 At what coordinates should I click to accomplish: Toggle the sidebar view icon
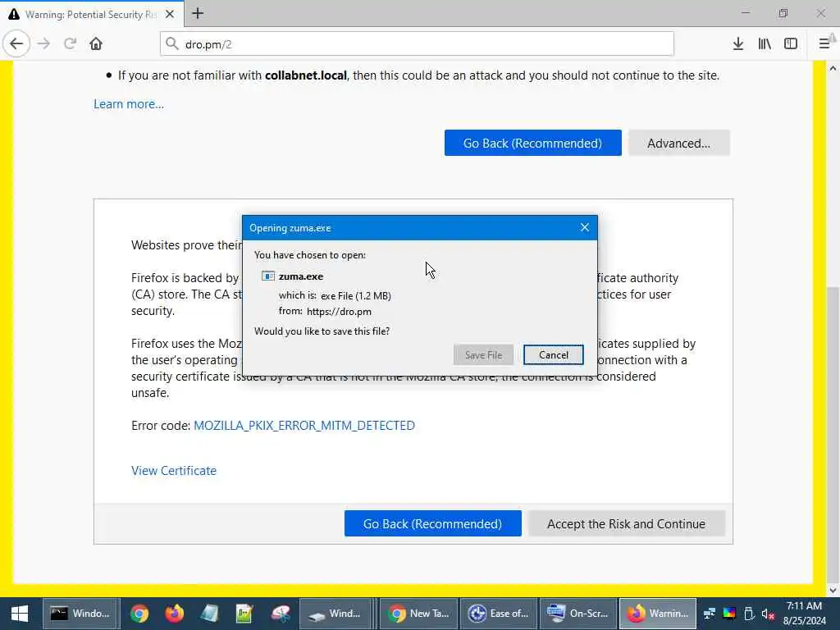(791, 43)
